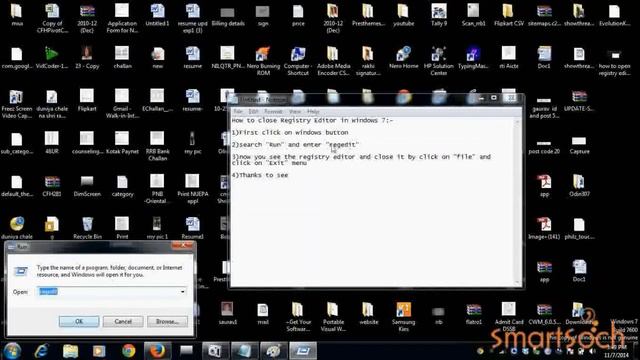Select the website folder icon

[x=369, y=313]
